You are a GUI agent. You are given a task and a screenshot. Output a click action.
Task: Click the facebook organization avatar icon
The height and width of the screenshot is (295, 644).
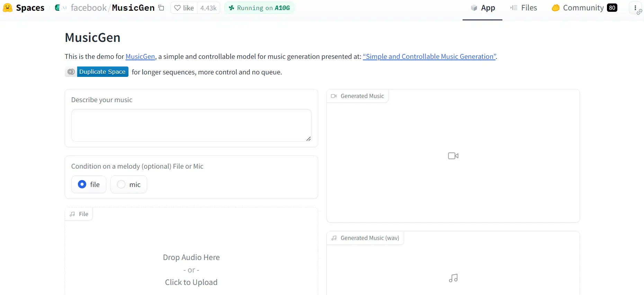[x=58, y=8]
